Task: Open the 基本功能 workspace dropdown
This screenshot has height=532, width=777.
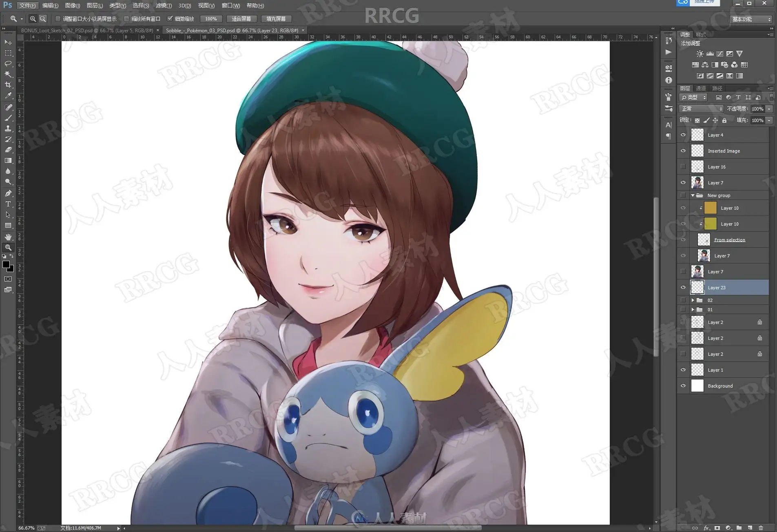Action: click(751, 19)
